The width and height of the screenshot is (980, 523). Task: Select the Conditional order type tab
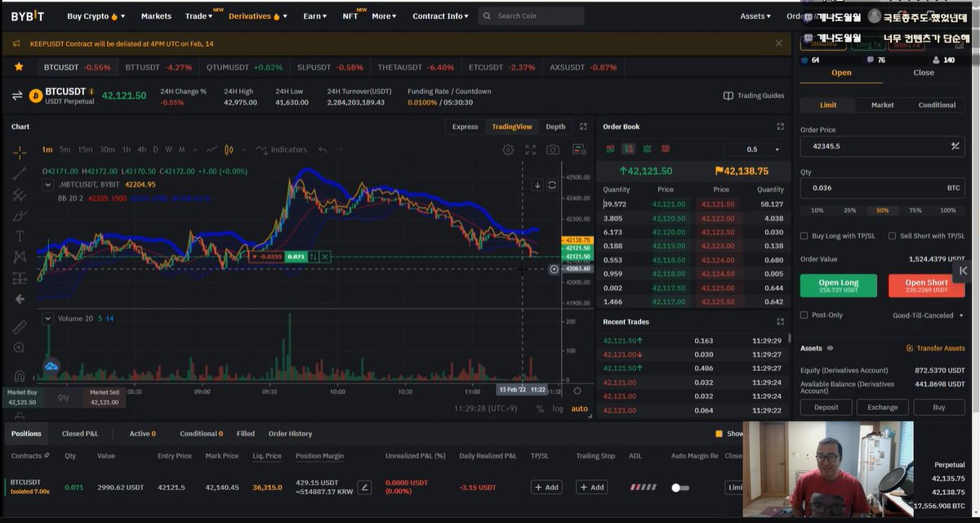pyautogui.click(x=937, y=105)
